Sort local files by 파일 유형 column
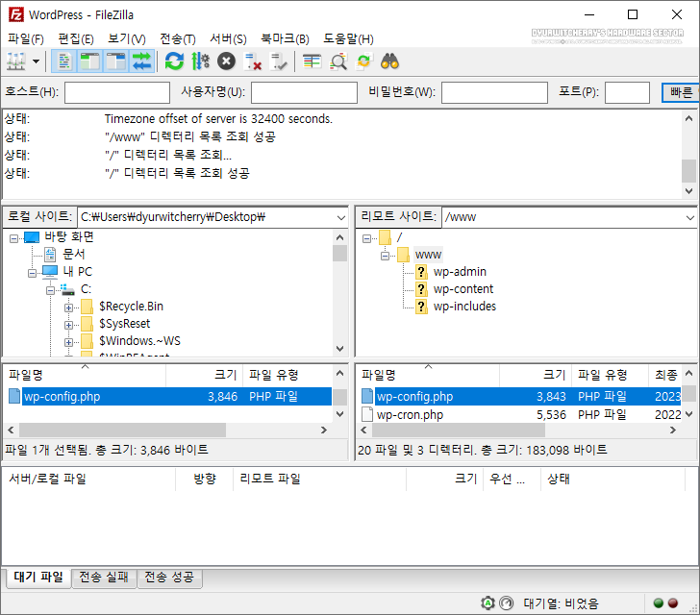Viewport: 700px width, 615px height. [x=287, y=375]
